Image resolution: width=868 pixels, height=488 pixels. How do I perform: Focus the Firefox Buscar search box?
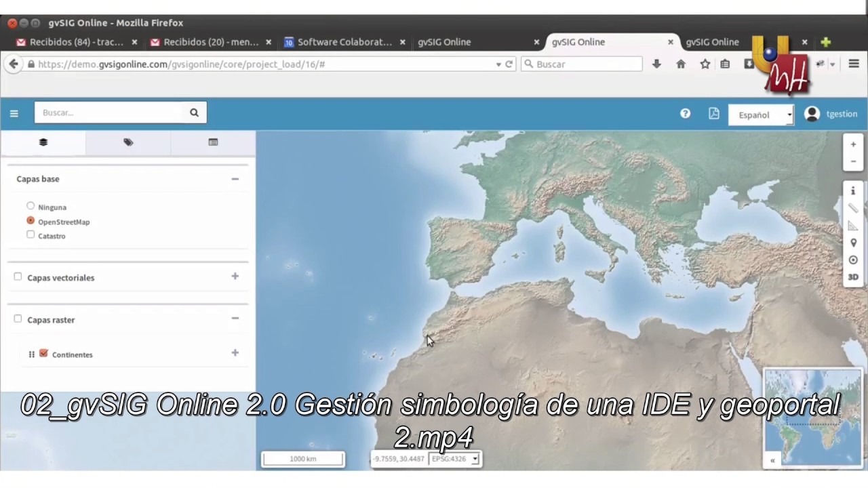582,64
